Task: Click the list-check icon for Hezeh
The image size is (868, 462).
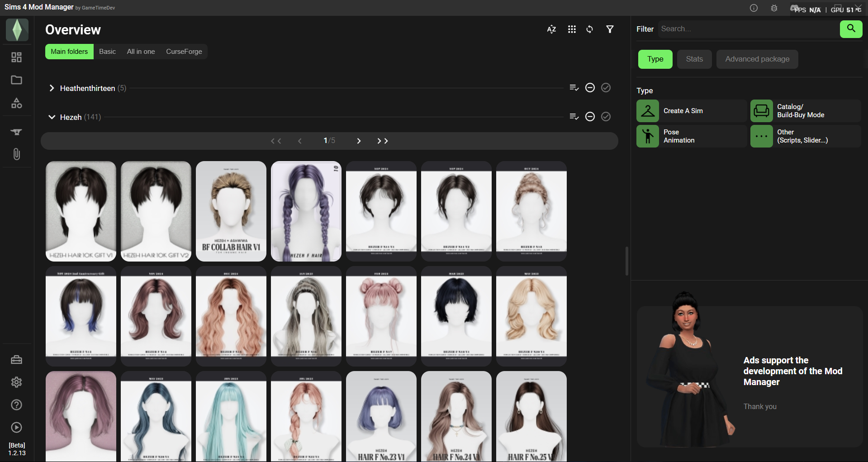Action: click(x=574, y=117)
